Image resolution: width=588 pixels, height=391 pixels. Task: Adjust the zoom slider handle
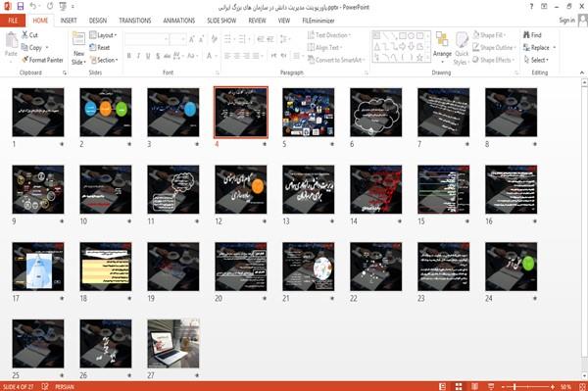click(514, 386)
